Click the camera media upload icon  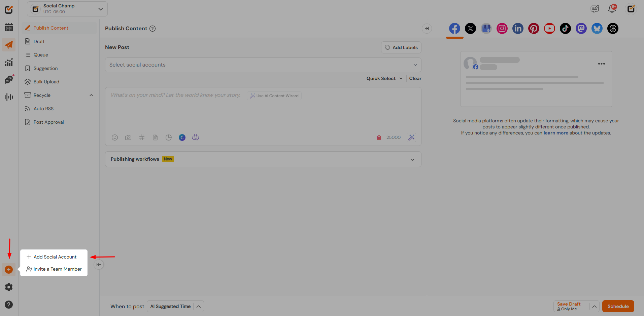128,137
